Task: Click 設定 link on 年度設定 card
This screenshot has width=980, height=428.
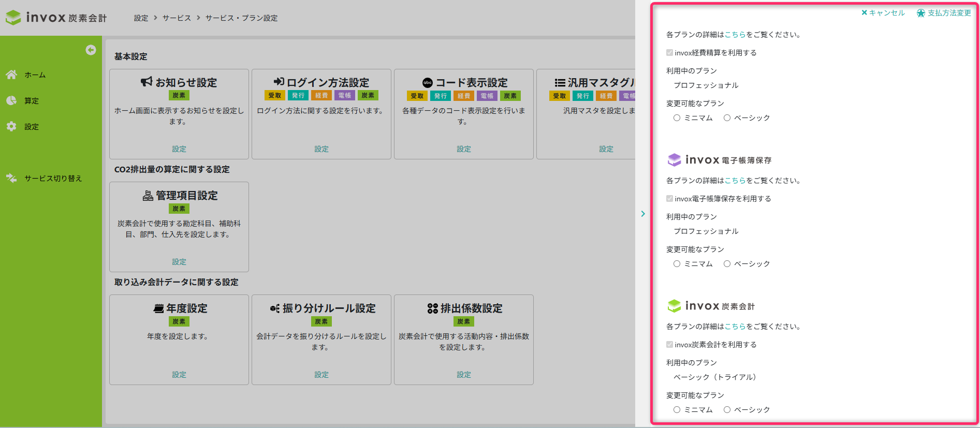Action: pos(179,374)
